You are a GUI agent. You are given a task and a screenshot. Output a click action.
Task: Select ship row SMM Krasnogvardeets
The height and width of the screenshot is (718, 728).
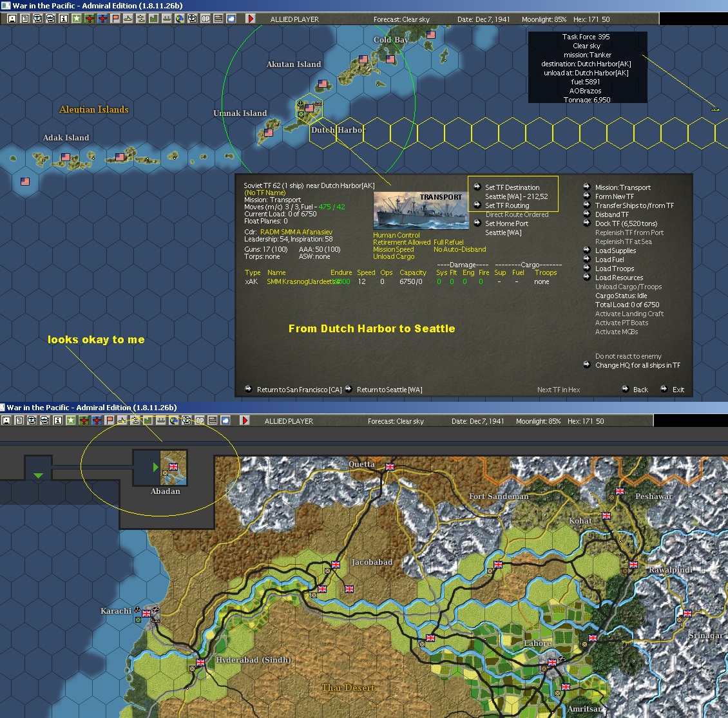[x=397, y=281]
